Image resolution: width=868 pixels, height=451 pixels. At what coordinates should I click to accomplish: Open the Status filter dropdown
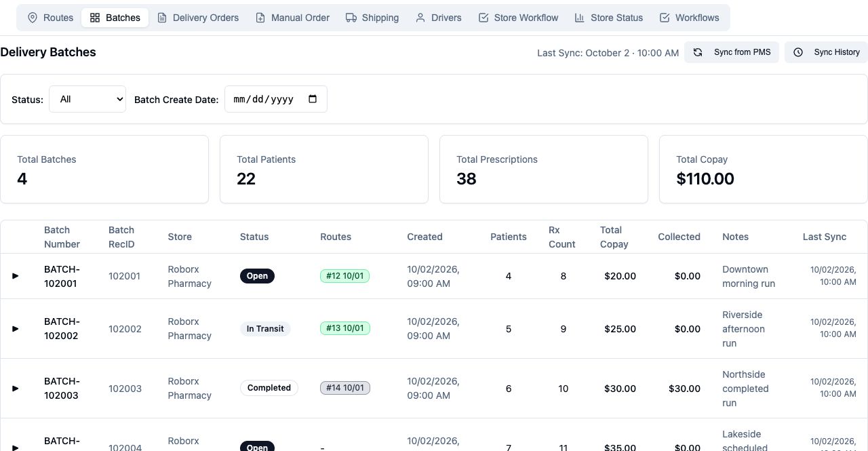(x=87, y=99)
